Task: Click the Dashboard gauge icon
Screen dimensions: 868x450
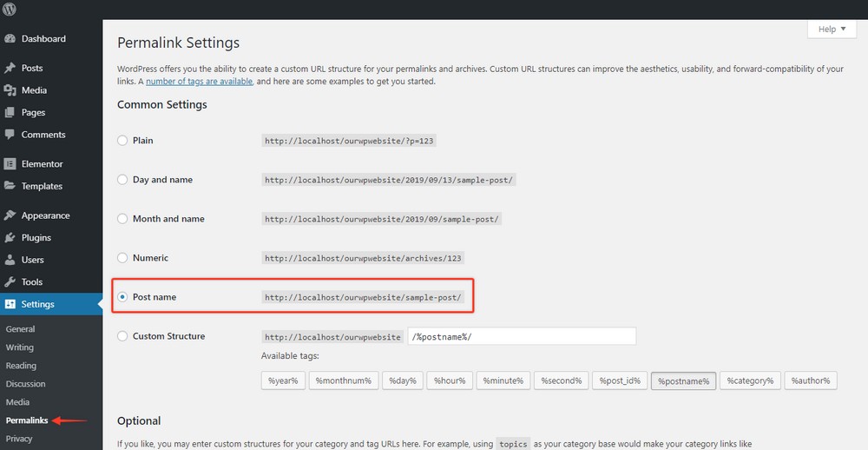Action: tap(10, 39)
